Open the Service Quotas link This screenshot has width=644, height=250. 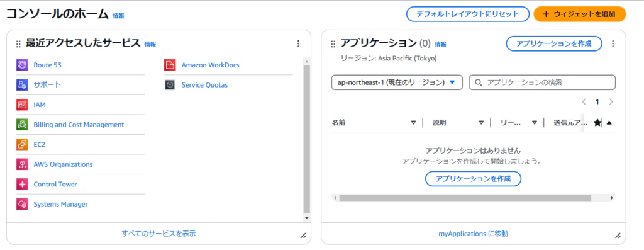point(204,85)
